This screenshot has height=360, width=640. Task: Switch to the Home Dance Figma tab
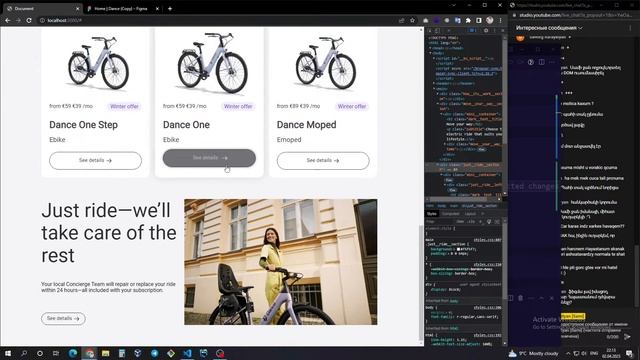pyautogui.click(x=122, y=8)
